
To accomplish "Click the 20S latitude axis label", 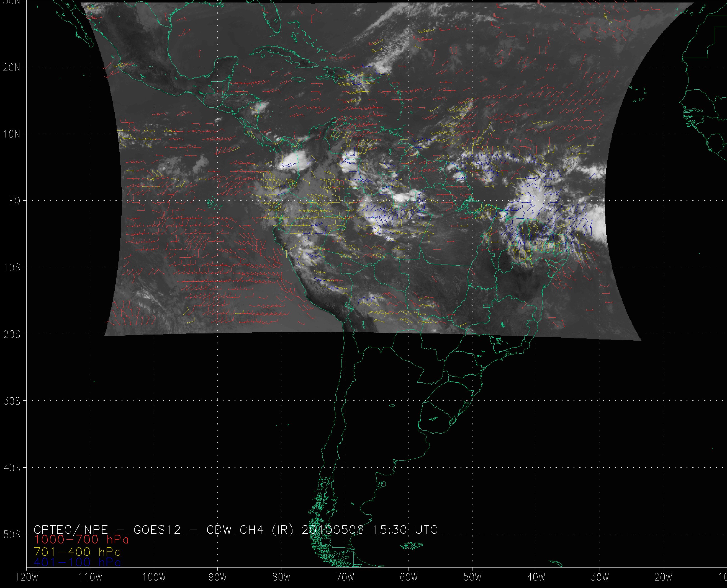I will (x=12, y=334).
